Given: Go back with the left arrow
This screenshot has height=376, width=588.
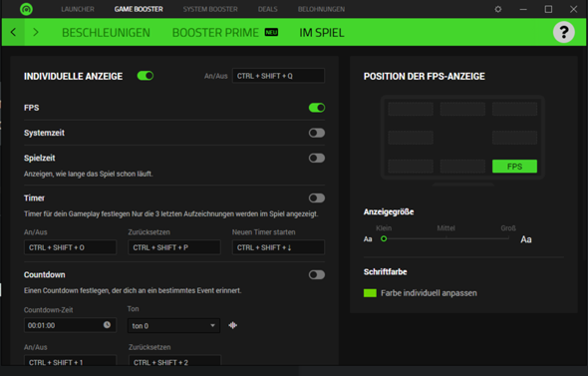Looking at the screenshot, I should (x=13, y=32).
